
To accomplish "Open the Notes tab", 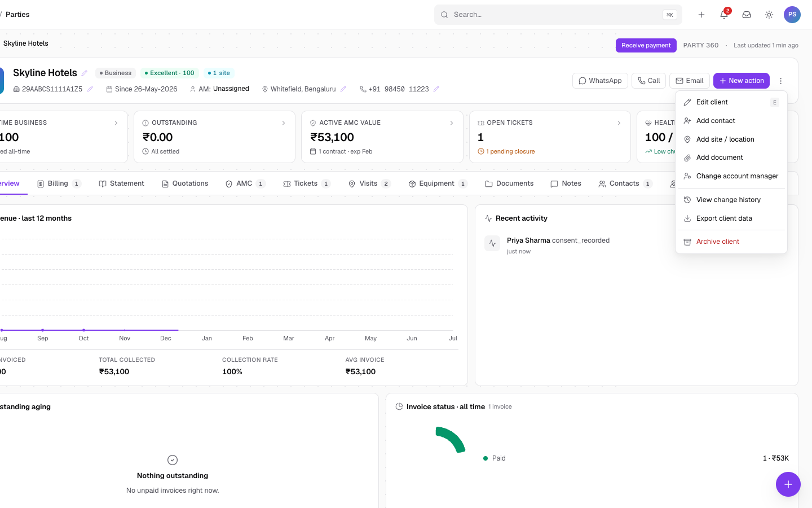I will tap(566, 183).
